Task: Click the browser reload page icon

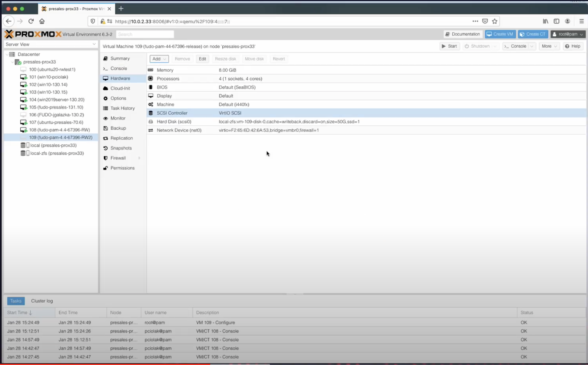Action: pyautogui.click(x=31, y=21)
